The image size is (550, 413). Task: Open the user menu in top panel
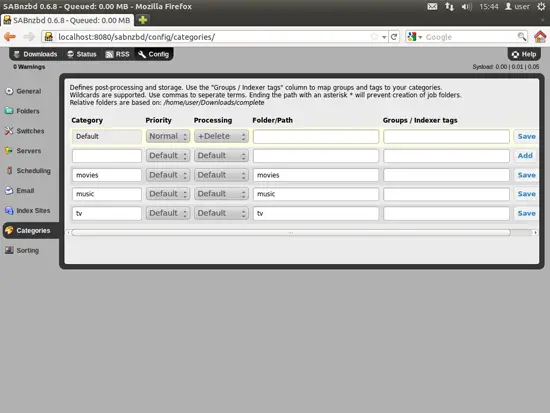[517, 6]
